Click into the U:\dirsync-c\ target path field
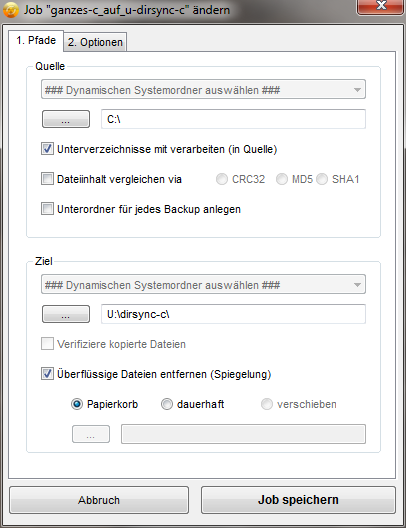Viewport: 406px width, 528px height. tap(233, 314)
